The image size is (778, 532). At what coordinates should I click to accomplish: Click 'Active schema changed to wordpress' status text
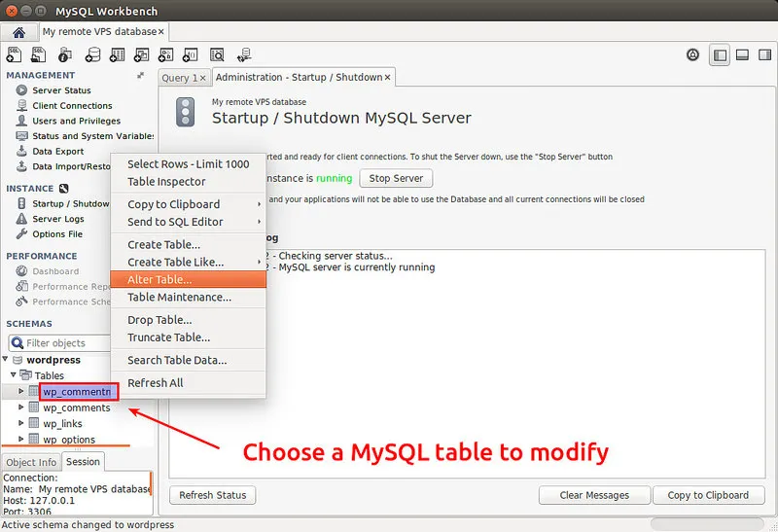(x=88, y=524)
